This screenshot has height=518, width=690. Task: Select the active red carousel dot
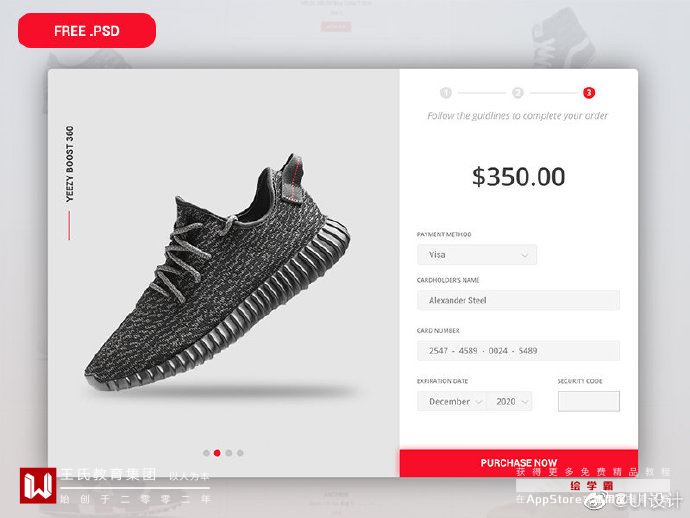tap(217, 453)
